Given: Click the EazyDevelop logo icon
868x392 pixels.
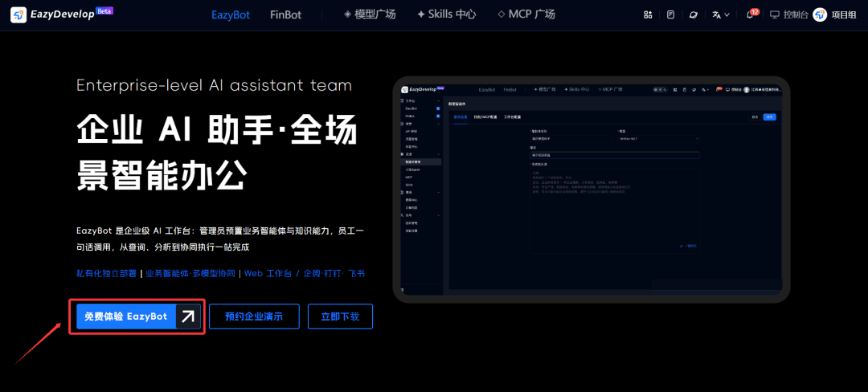Looking at the screenshot, I should point(18,15).
